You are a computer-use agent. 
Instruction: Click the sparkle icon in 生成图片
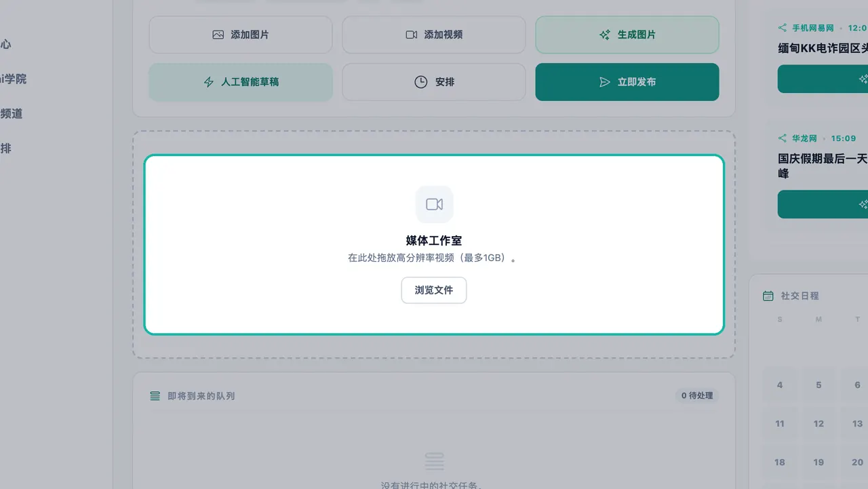[604, 35]
